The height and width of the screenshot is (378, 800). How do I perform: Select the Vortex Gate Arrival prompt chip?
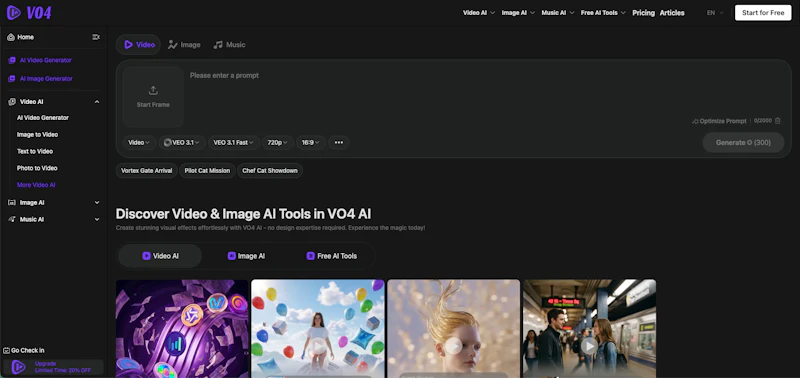pos(147,170)
